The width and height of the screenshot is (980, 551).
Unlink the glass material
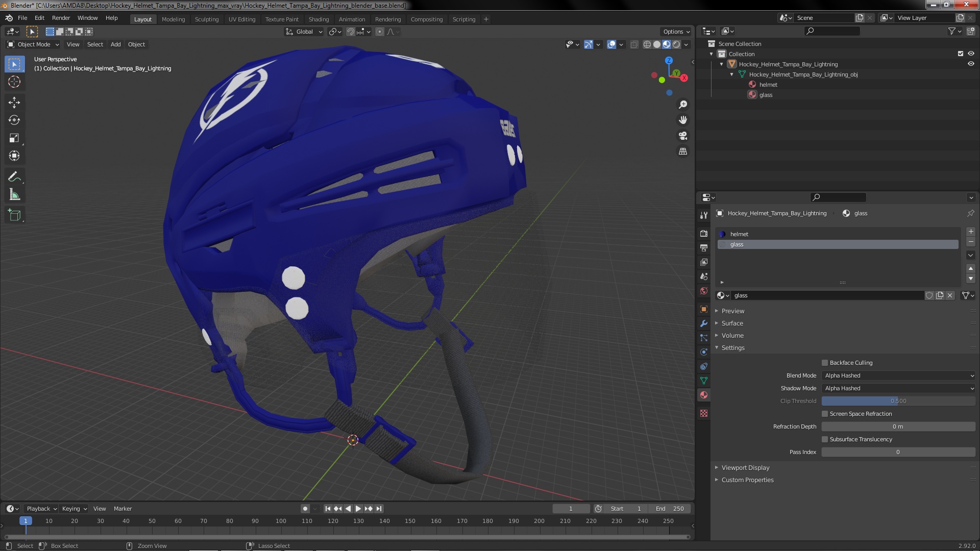coord(950,295)
